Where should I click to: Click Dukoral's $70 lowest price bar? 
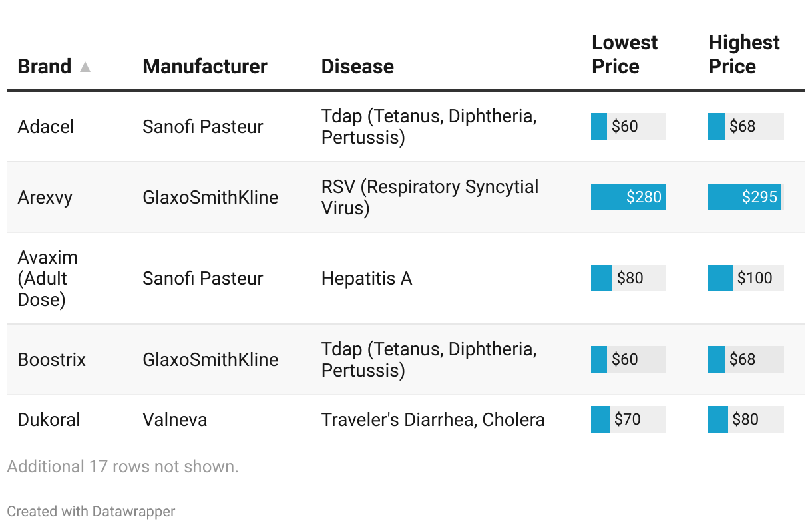coord(628,419)
